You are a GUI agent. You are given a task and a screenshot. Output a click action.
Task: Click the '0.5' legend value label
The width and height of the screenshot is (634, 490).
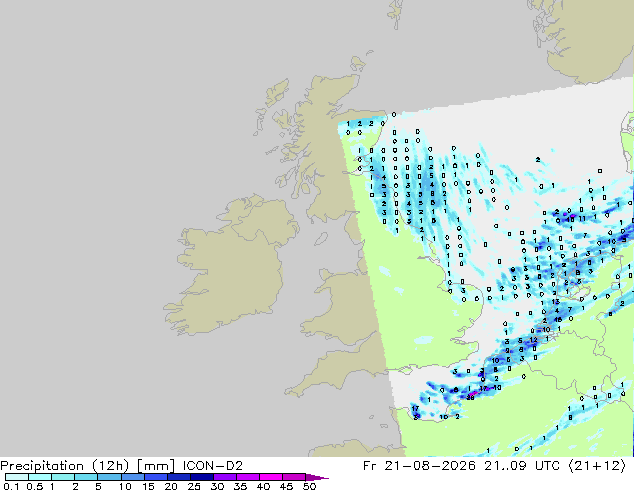(x=35, y=486)
